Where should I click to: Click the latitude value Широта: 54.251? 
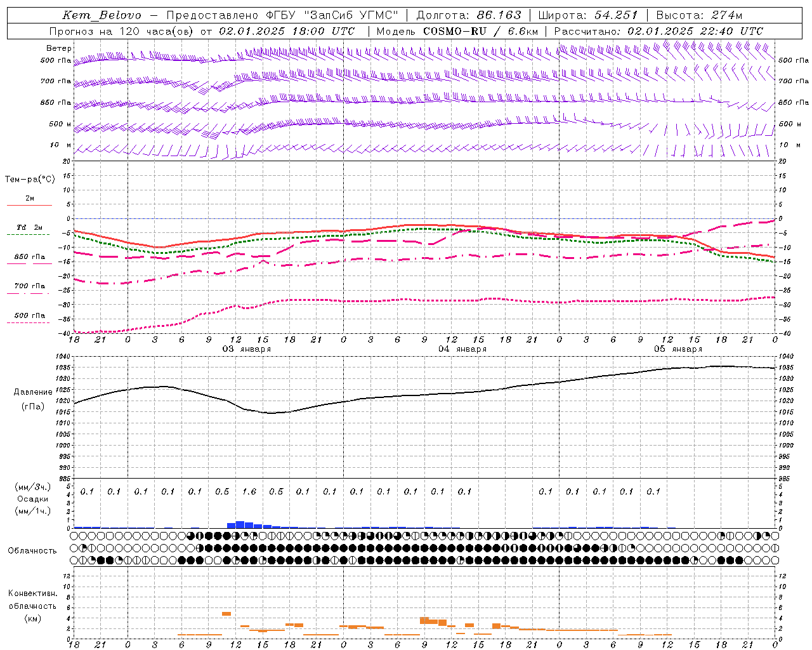point(587,15)
